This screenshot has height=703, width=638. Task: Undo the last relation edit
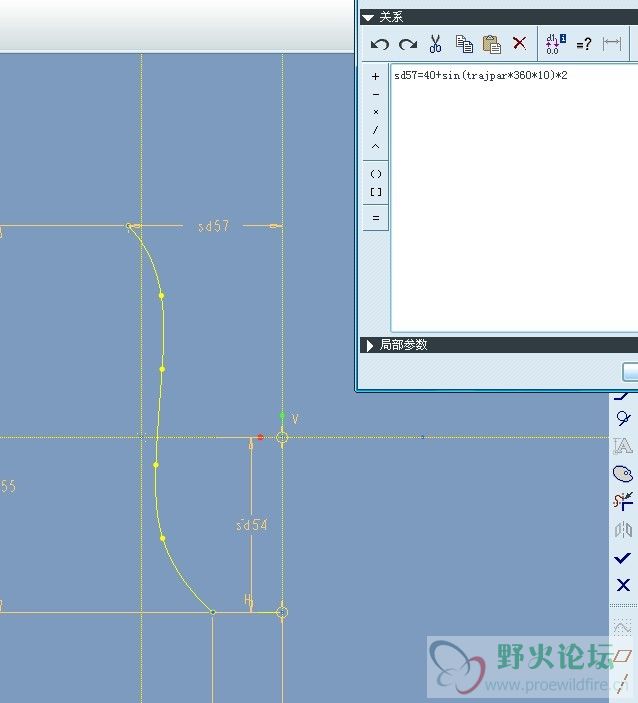[x=380, y=44]
